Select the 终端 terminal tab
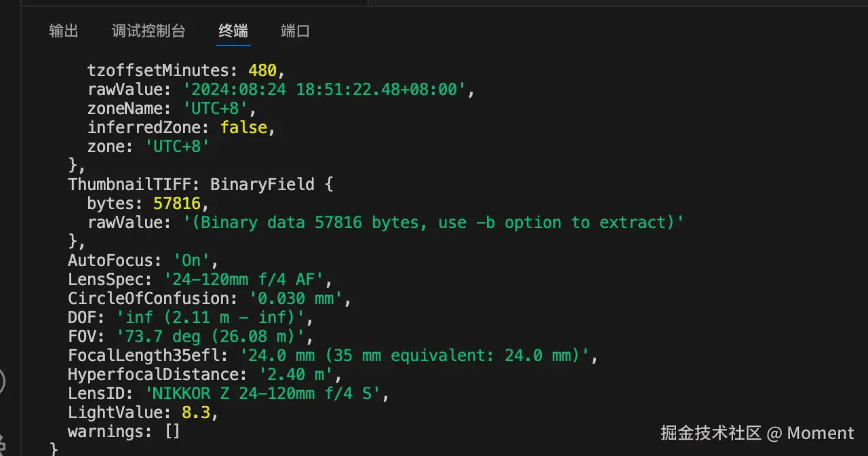The image size is (868, 456). coord(233,31)
